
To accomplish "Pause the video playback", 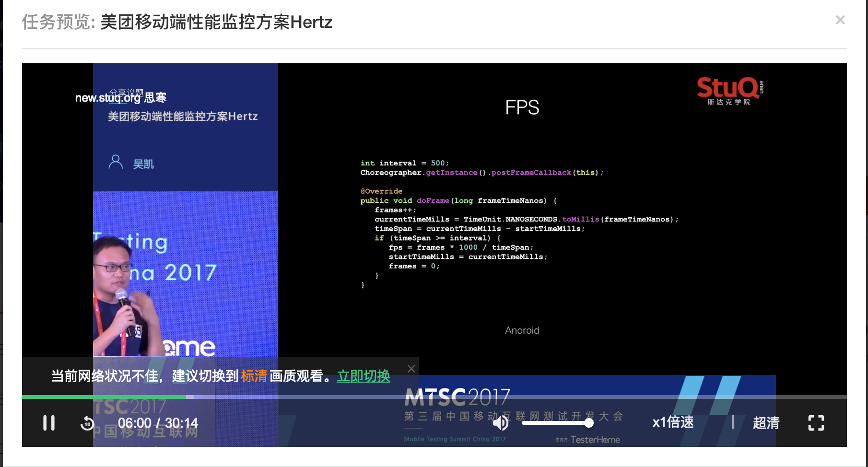I will (49, 423).
